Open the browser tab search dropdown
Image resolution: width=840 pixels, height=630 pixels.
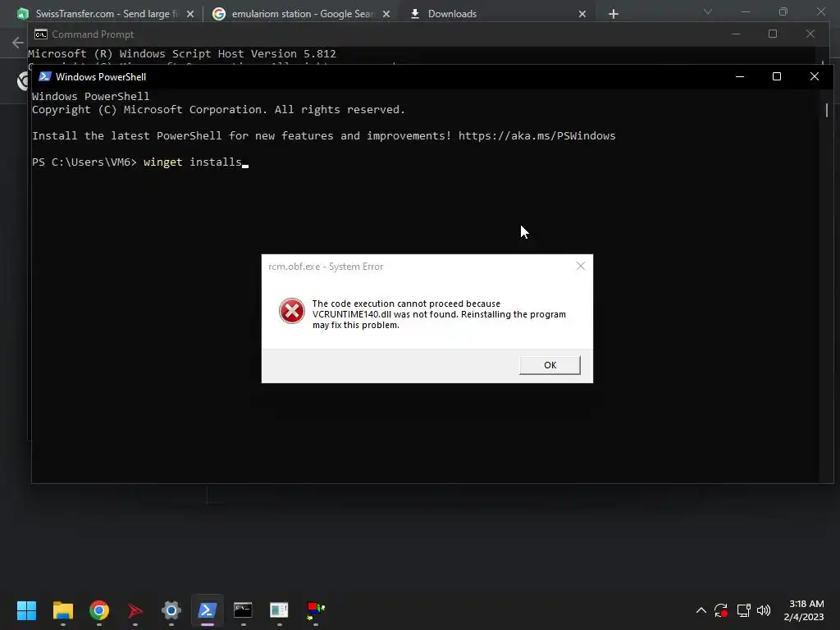pos(708,11)
